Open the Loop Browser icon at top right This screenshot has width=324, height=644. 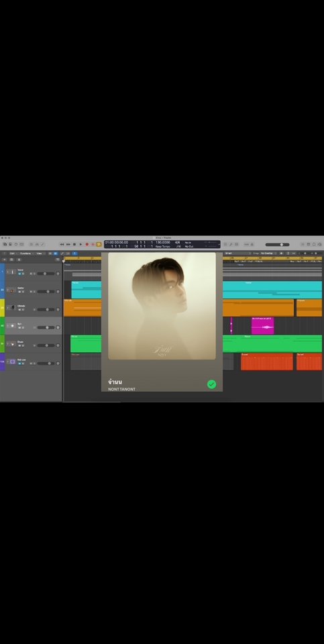pyautogui.click(x=314, y=244)
